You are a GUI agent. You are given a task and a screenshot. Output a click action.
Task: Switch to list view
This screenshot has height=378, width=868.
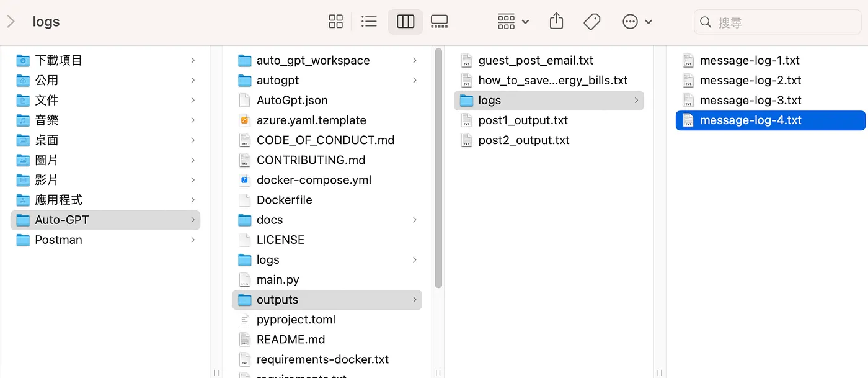tap(369, 22)
